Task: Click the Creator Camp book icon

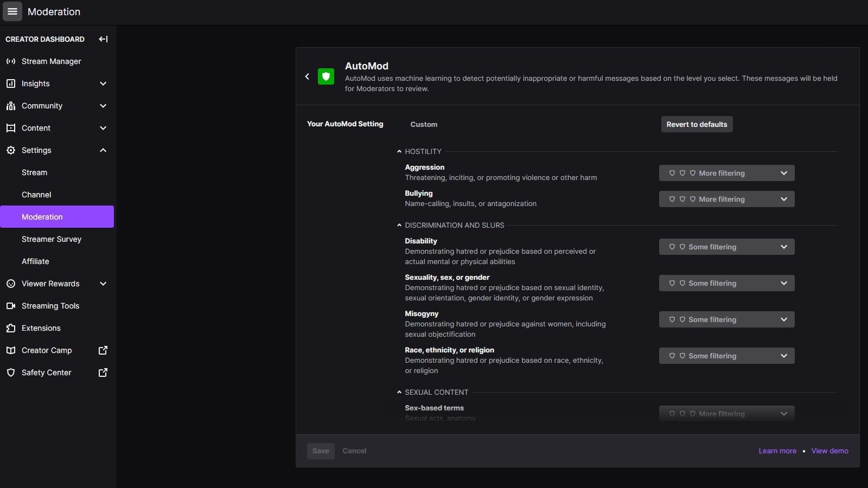Action: pos(10,350)
